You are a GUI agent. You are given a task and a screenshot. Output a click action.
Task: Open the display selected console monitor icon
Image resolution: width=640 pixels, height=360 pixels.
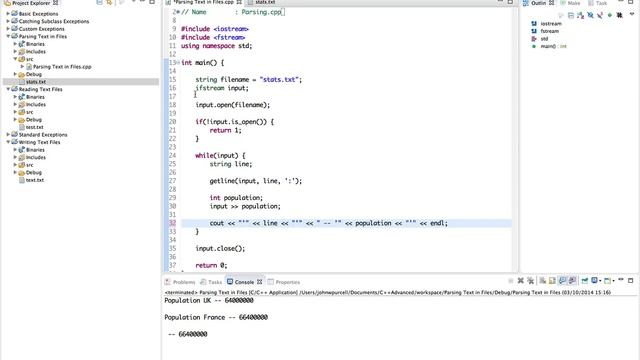tap(594, 280)
